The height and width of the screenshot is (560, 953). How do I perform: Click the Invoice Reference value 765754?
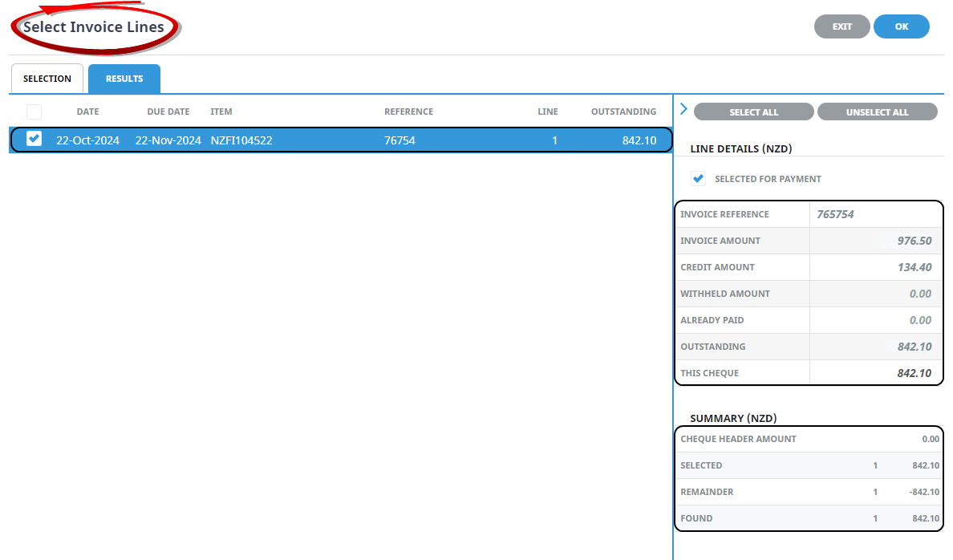coord(874,214)
